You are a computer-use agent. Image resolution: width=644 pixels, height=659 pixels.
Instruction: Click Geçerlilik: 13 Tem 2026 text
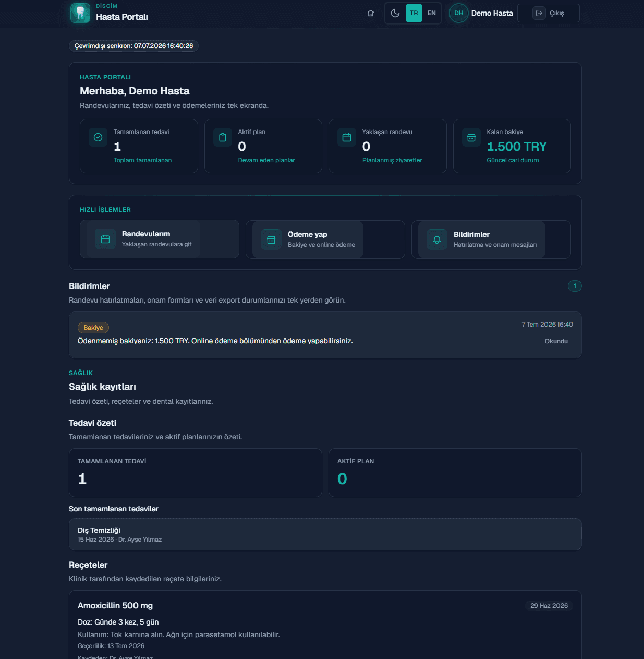point(111,646)
